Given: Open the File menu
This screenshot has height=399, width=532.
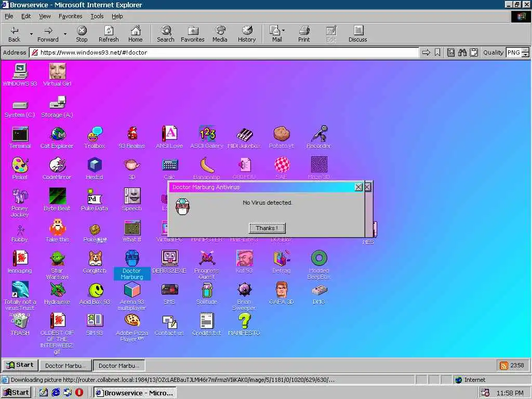Looking at the screenshot, I should click(x=9, y=16).
